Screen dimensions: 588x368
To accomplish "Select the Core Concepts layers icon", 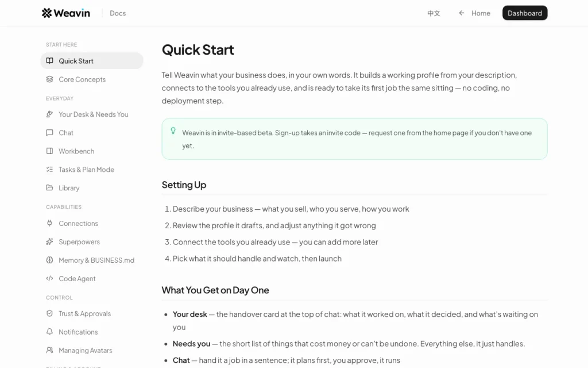I will tap(49, 79).
